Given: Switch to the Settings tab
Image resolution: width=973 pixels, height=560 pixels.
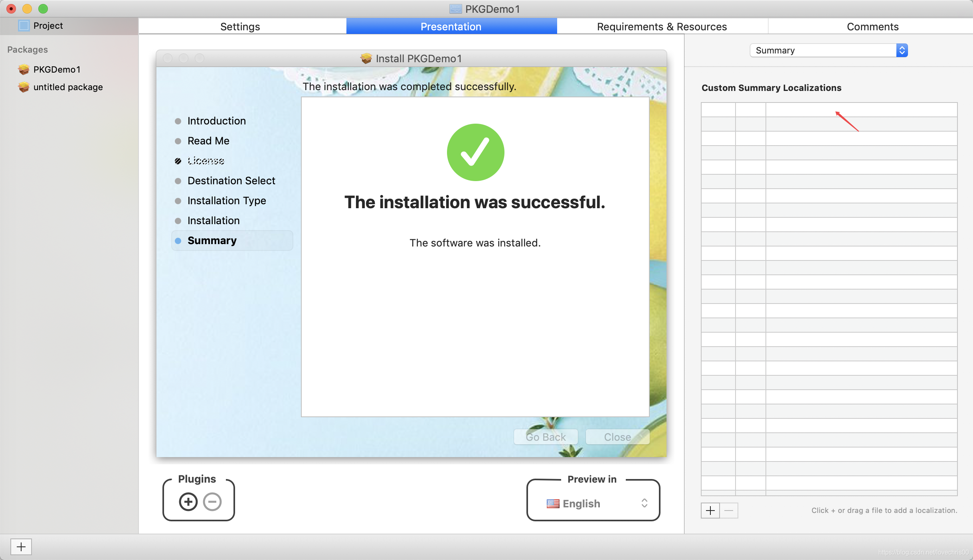Looking at the screenshot, I should point(241,26).
